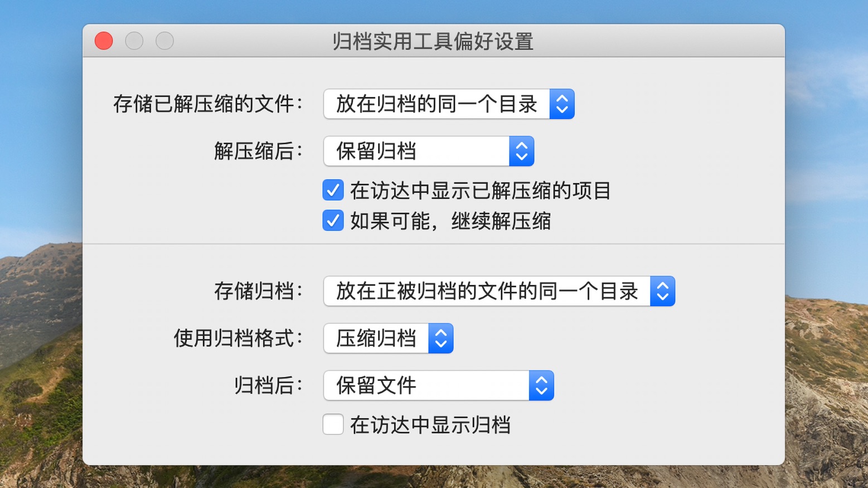Viewport: 868px width, 488px height.
Task: Disable 如果可能，继续解压缩 checkbox
Action: point(333,221)
